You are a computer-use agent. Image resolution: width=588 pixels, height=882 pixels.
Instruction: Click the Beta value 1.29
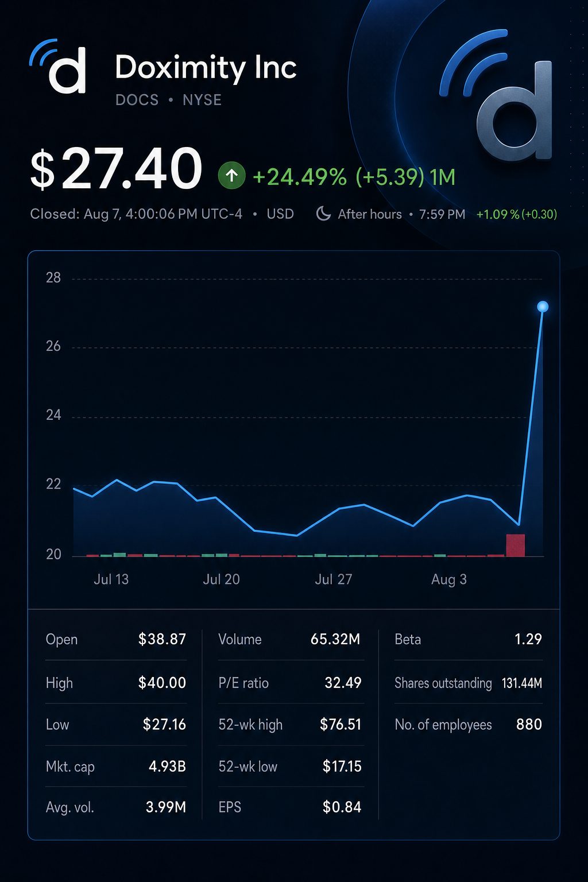[528, 639]
